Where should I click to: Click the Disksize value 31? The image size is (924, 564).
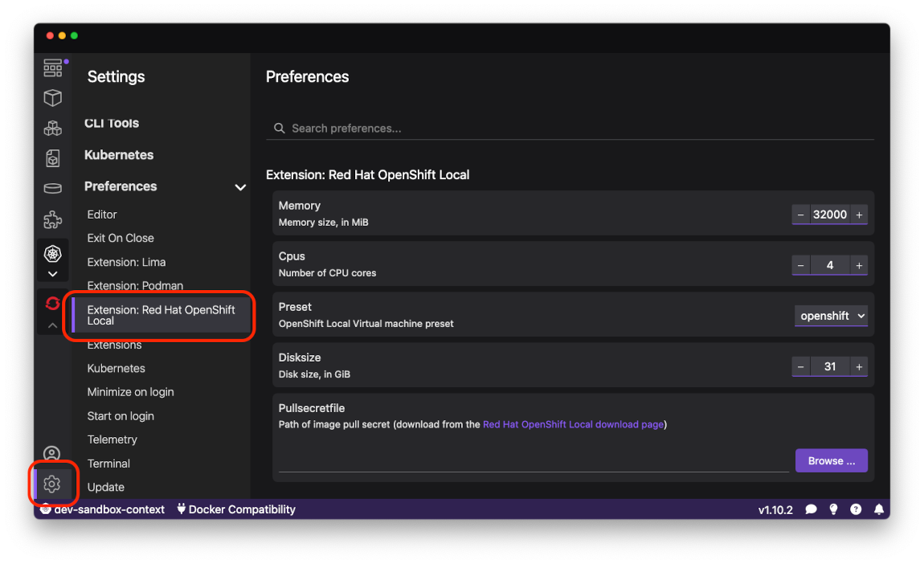point(830,367)
